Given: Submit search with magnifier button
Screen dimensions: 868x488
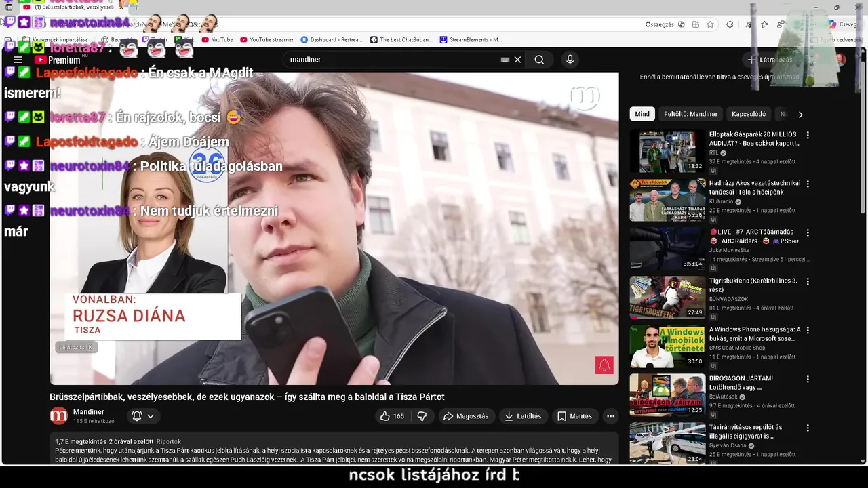Looking at the screenshot, I should coord(539,60).
